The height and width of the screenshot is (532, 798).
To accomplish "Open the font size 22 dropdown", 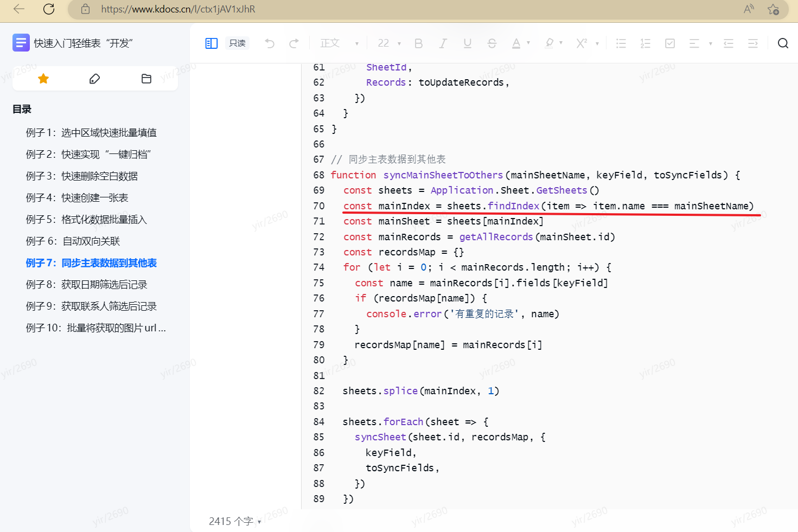I will coord(390,43).
